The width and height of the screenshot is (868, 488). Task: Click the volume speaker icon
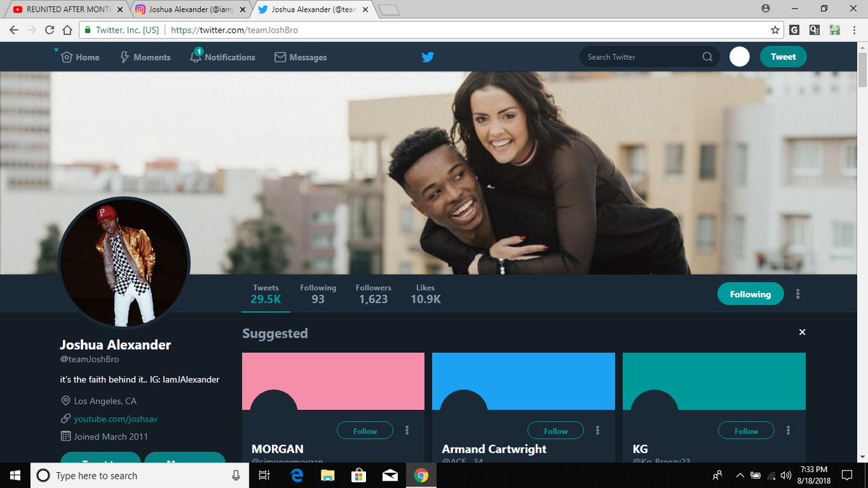(x=786, y=475)
